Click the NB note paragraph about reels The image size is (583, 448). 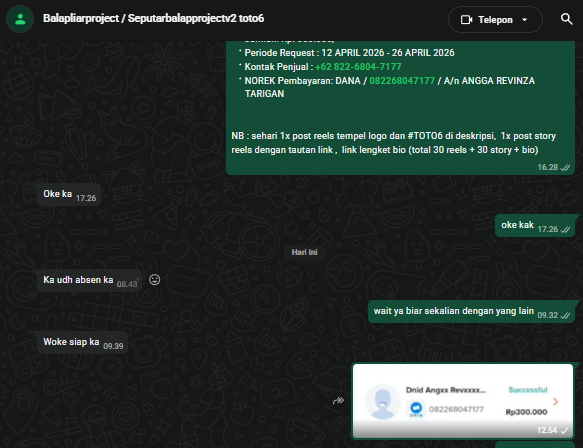pyautogui.click(x=393, y=143)
